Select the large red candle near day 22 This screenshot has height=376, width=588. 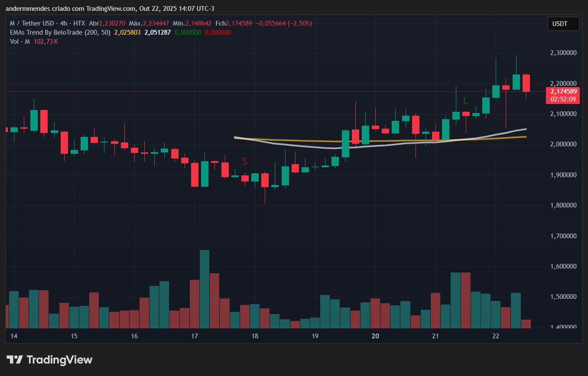[526, 82]
